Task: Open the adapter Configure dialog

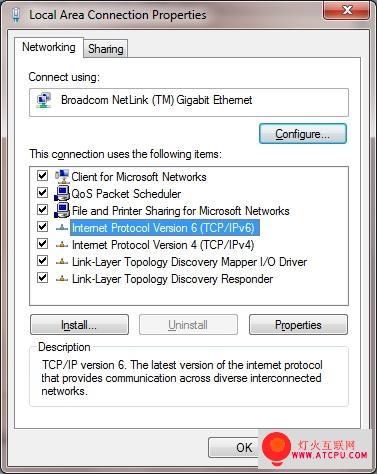Action: tap(303, 134)
